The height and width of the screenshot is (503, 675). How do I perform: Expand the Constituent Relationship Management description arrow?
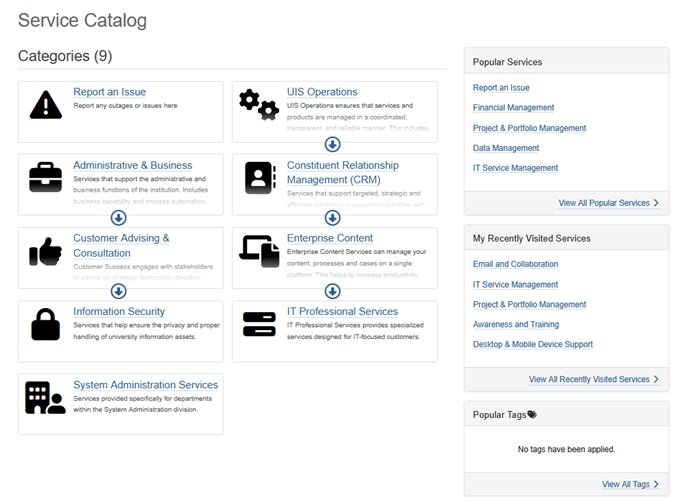point(332,218)
